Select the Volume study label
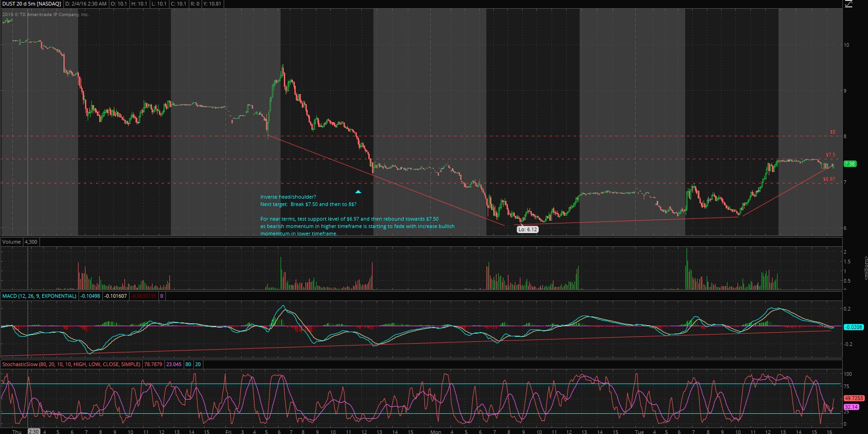 click(x=11, y=242)
